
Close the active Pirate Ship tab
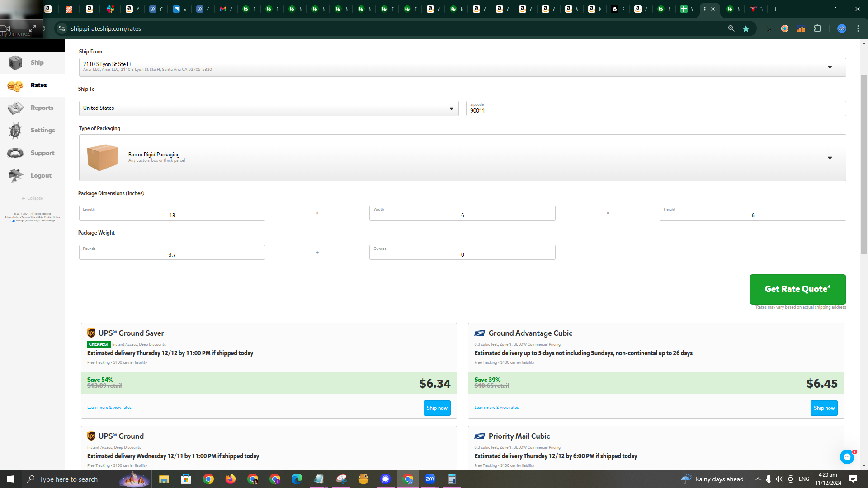pyautogui.click(x=713, y=9)
